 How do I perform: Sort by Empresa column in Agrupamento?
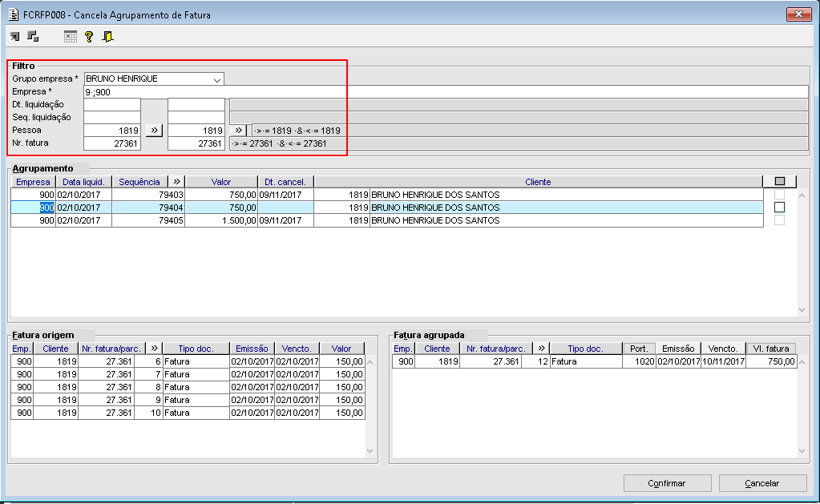pos(33,182)
